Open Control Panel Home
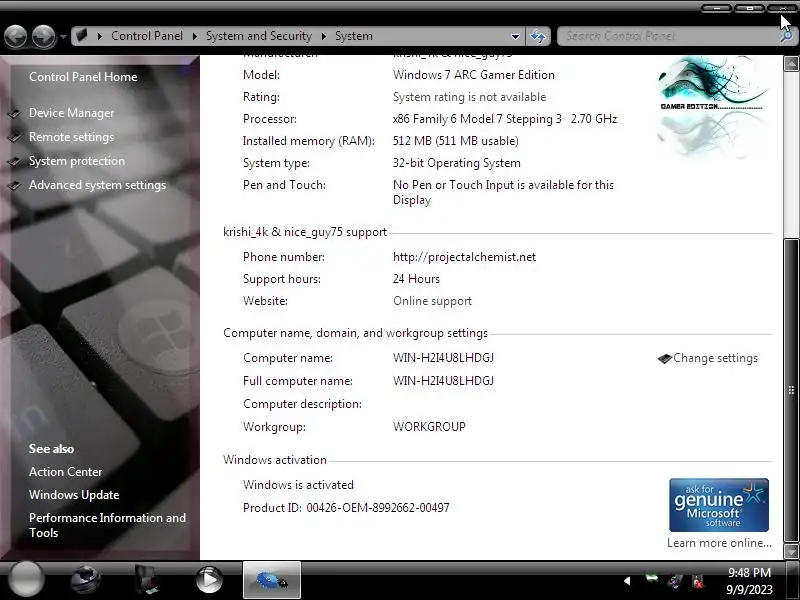Image resolution: width=800 pixels, height=600 pixels. pyautogui.click(x=83, y=77)
